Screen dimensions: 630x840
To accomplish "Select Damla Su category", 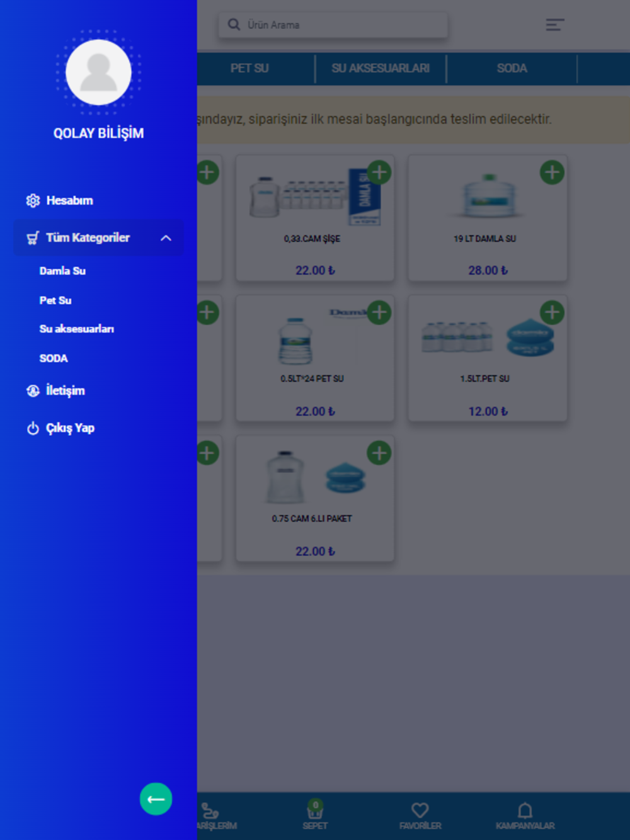I will (x=62, y=271).
